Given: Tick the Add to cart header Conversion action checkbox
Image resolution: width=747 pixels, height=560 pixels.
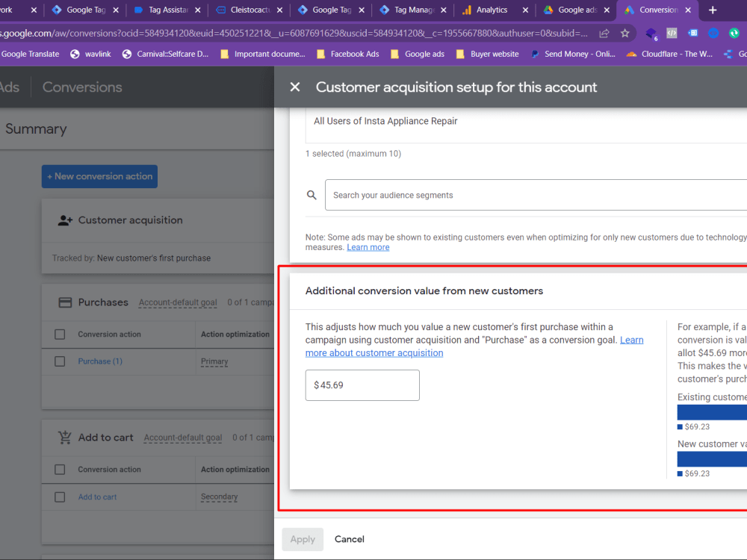Looking at the screenshot, I should click(x=60, y=470).
